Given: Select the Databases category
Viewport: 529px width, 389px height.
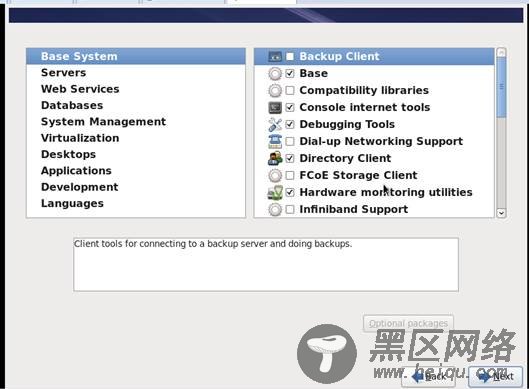Looking at the screenshot, I should click(136, 105).
